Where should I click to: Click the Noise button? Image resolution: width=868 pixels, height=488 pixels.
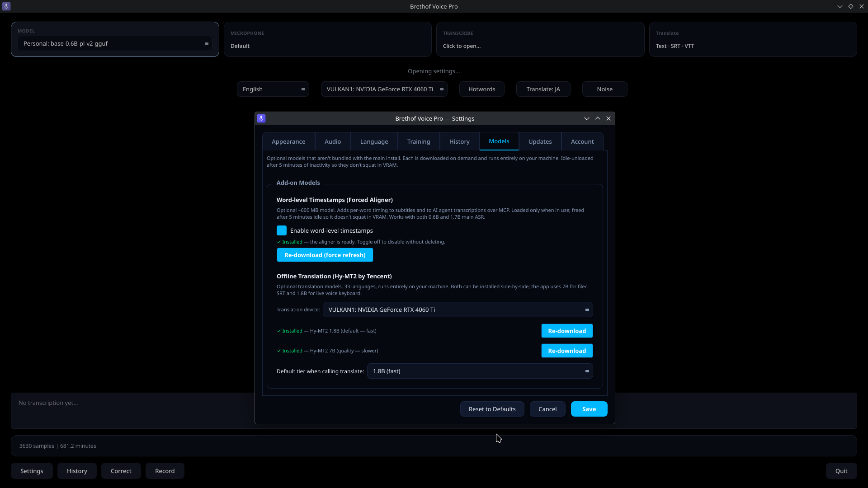click(605, 89)
